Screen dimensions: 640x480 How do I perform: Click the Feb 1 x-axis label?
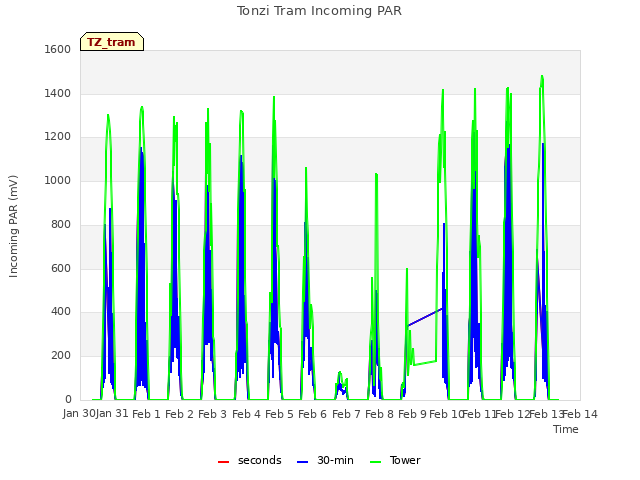[x=147, y=414]
